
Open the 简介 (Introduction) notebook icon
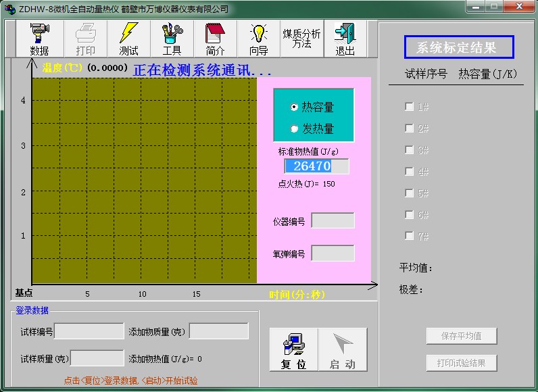(215, 39)
